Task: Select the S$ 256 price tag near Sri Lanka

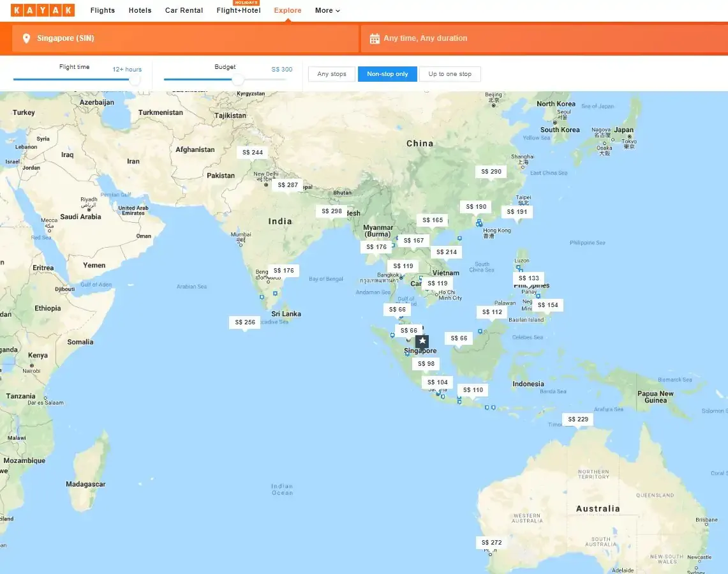Action: (244, 322)
